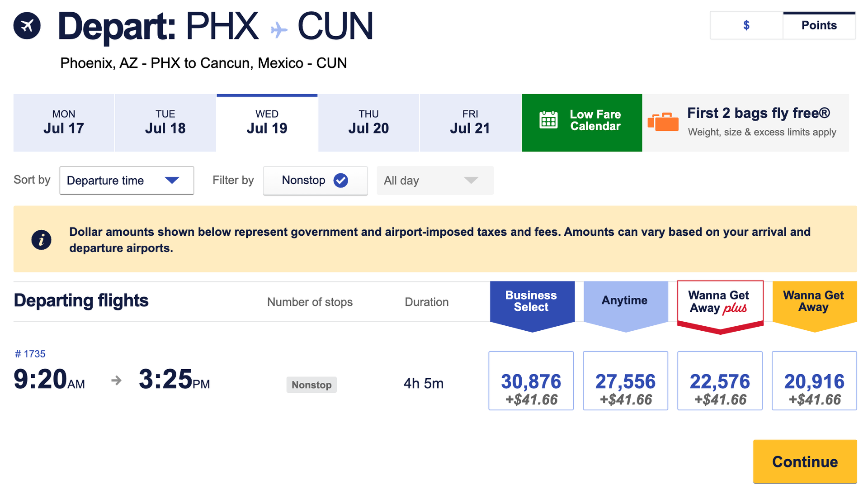Click the Wanna Get Away Plus header

[x=720, y=302]
